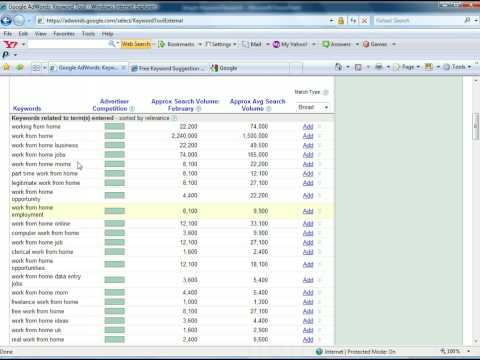
Task: Click the browser Back arrow button
Action: [x=6, y=21]
